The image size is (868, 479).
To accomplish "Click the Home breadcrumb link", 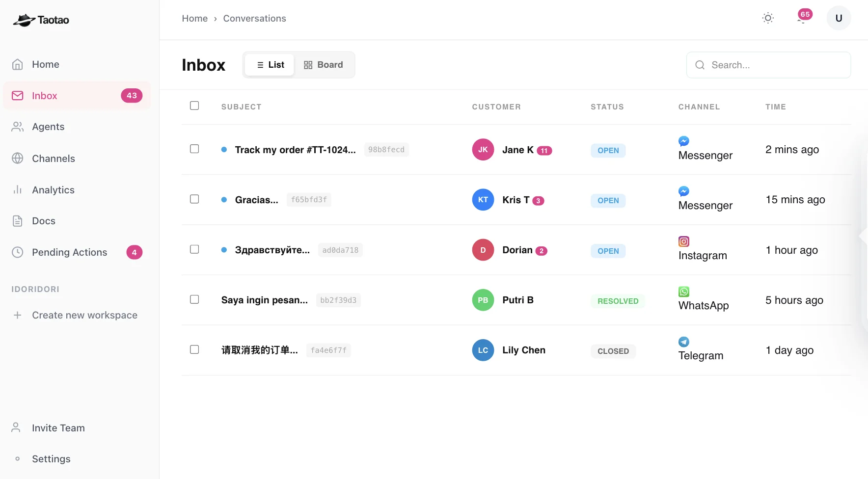I will pyautogui.click(x=195, y=19).
